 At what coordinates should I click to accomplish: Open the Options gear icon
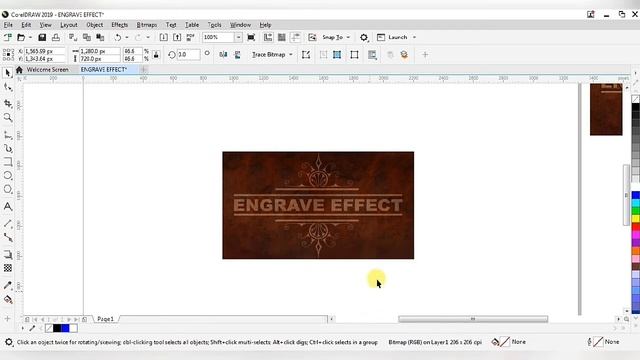click(x=364, y=37)
